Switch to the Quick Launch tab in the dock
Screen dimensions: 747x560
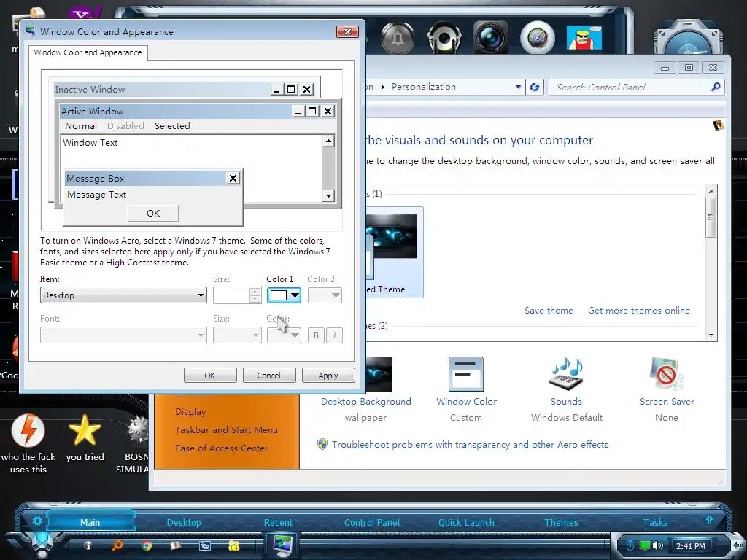click(x=466, y=522)
